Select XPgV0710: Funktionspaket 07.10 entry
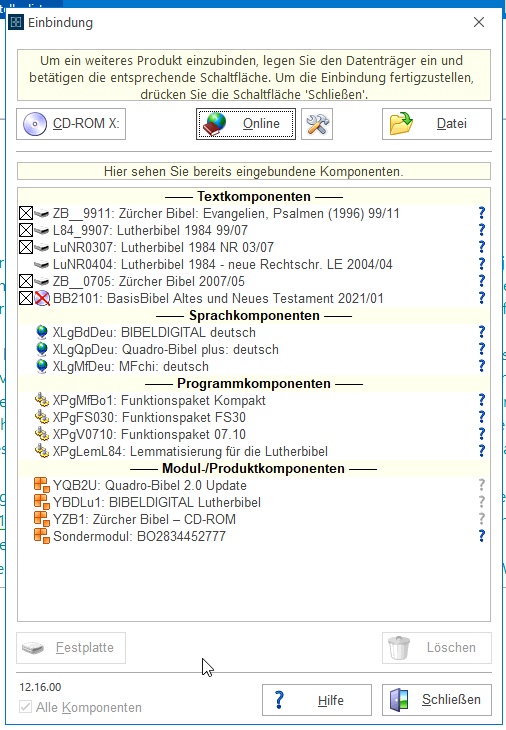 [149, 434]
